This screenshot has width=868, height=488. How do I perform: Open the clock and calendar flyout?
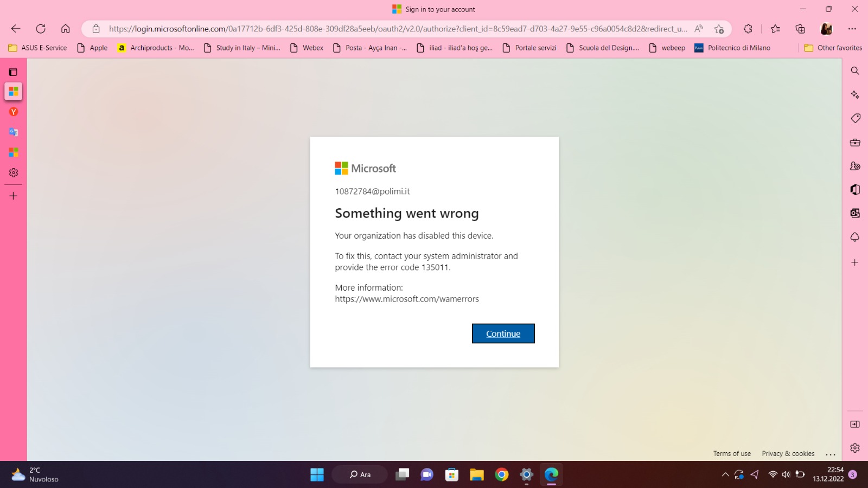click(x=828, y=474)
